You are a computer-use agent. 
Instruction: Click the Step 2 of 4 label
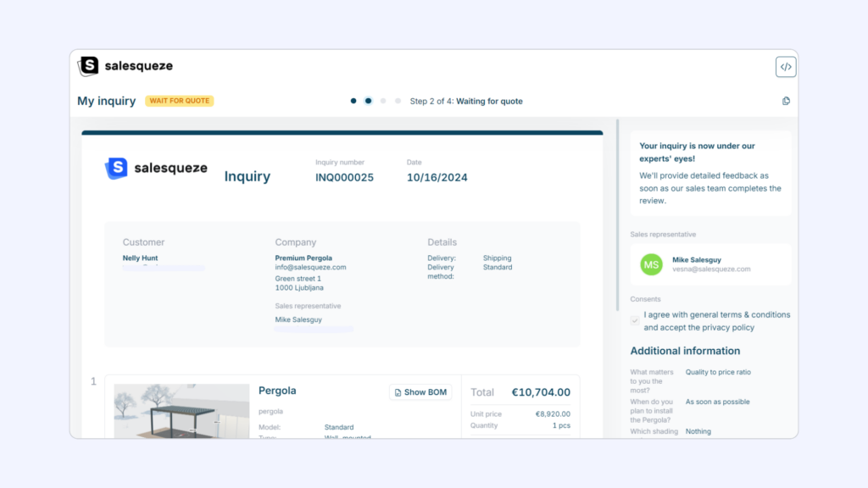[x=466, y=102]
